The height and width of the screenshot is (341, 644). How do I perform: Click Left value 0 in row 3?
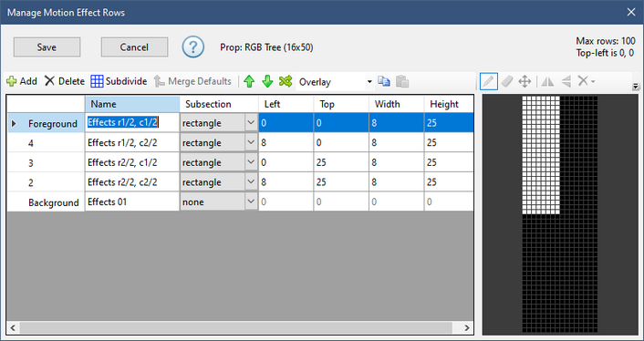pos(286,162)
